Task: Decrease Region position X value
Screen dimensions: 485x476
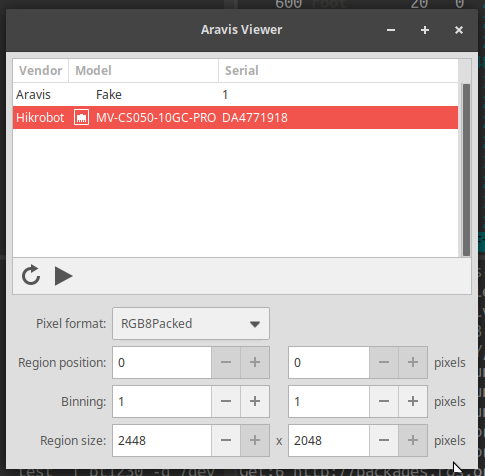Action: click(226, 363)
